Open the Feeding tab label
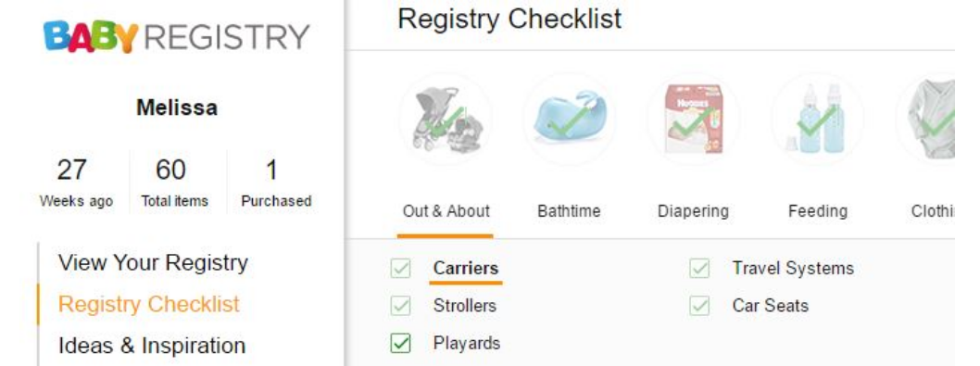980x366 pixels. click(818, 211)
